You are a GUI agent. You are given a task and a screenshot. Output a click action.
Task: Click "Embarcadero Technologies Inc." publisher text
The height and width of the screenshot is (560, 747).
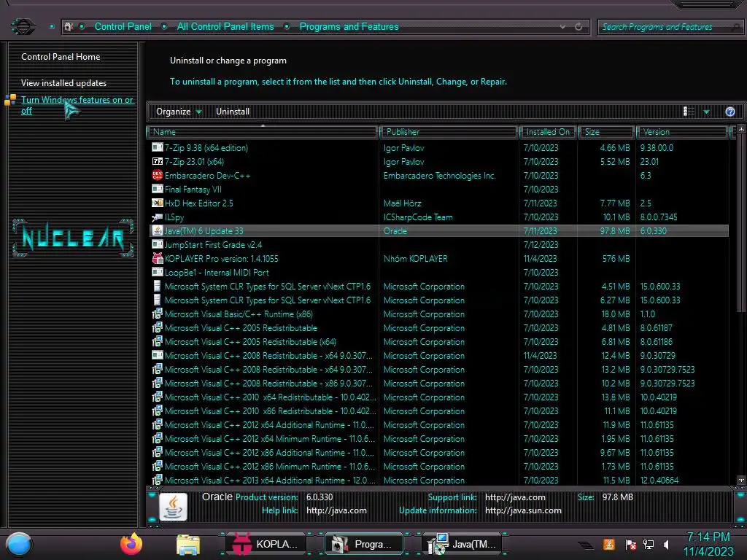coord(439,176)
